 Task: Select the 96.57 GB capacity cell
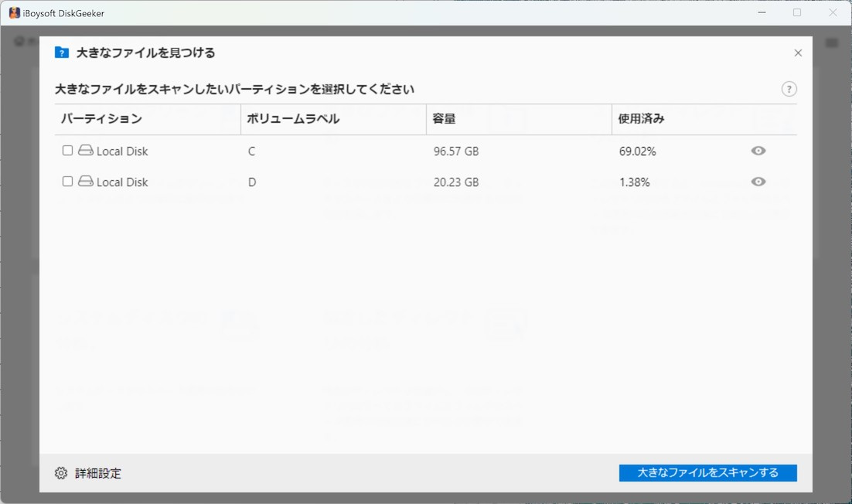(x=456, y=152)
